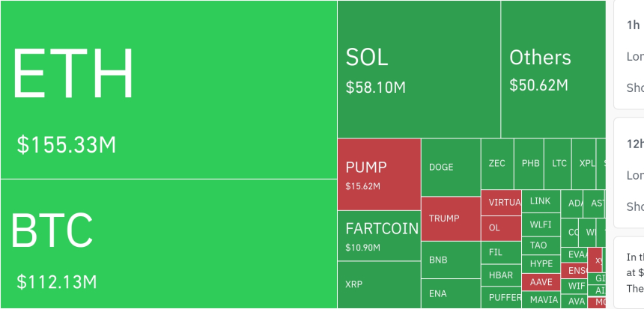
Task: Select the BTC $112.13M tile
Action: pos(168,244)
